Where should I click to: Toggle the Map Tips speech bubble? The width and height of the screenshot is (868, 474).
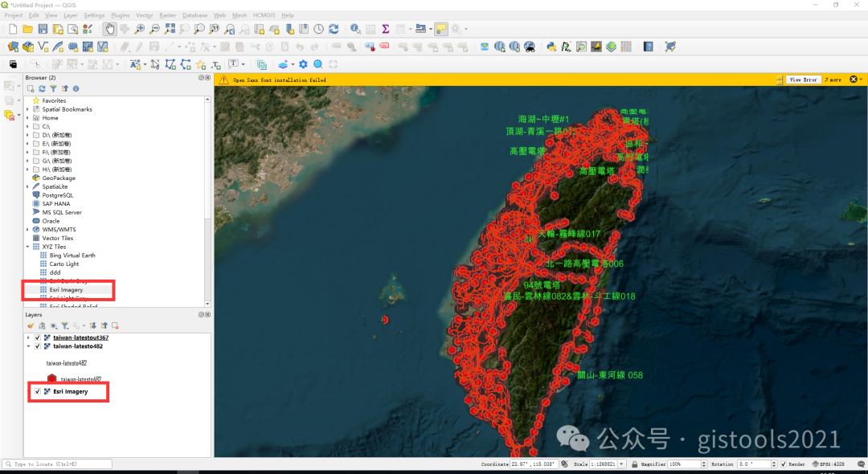click(x=440, y=29)
